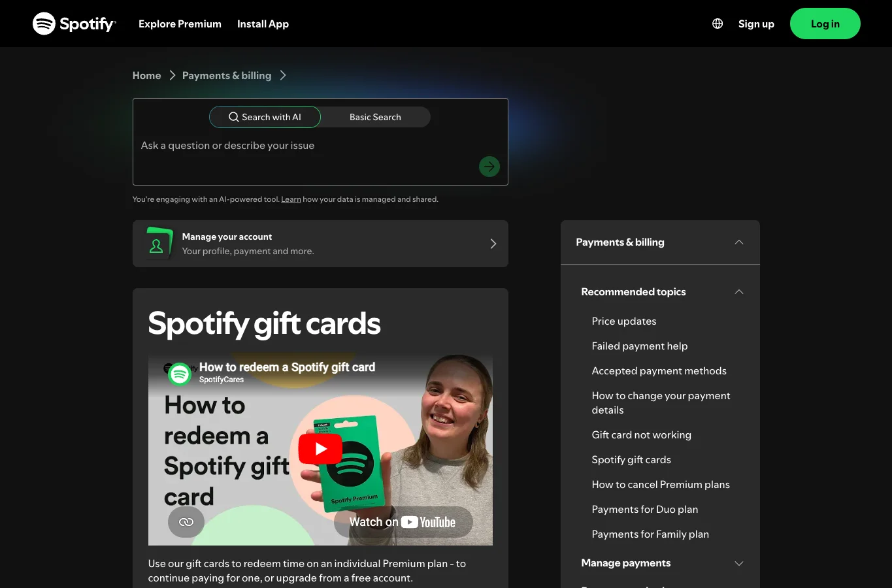Open Explore Premium in top navigation
The height and width of the screenshot is (588, 892).
click(x=180, y=24)
